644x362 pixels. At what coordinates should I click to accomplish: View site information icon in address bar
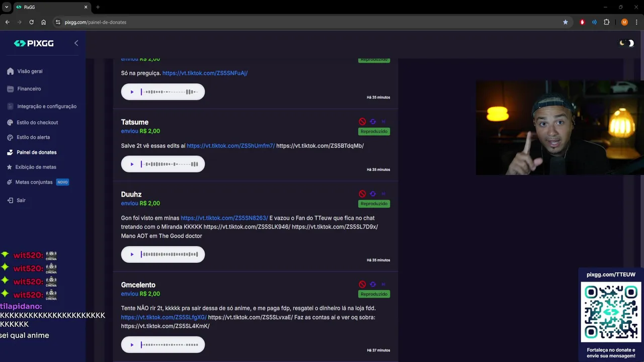click(58, 22)
